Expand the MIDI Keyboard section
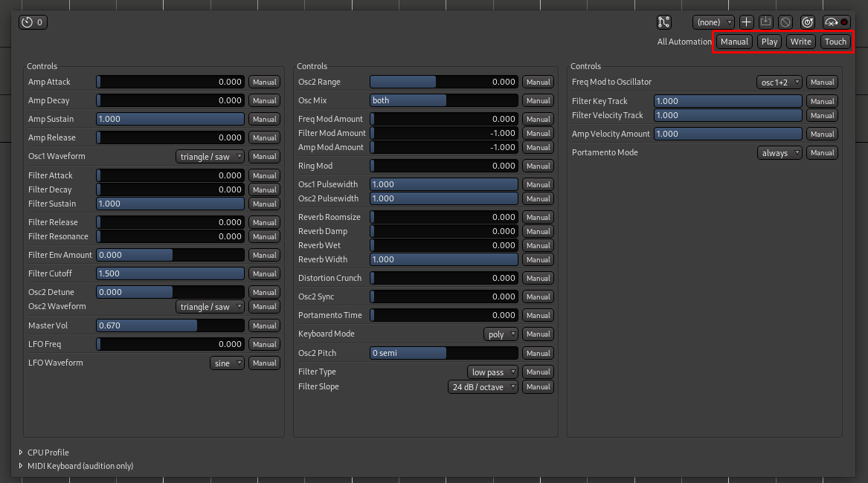 (21, 466)
